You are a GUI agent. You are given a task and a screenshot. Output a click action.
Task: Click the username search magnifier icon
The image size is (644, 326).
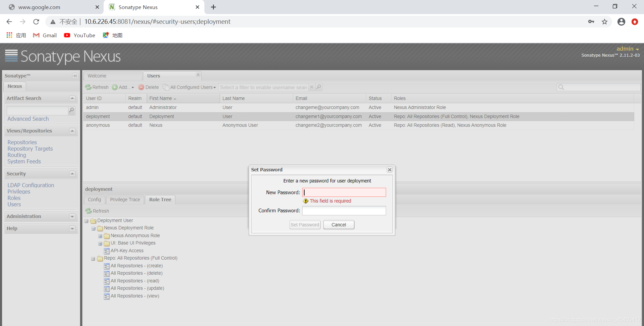point(319,87)
